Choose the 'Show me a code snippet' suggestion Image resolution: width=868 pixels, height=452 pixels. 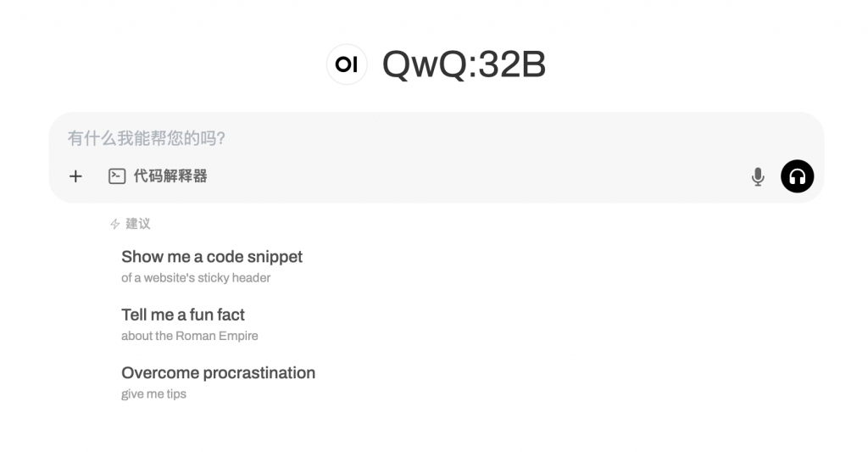point(212,257)
